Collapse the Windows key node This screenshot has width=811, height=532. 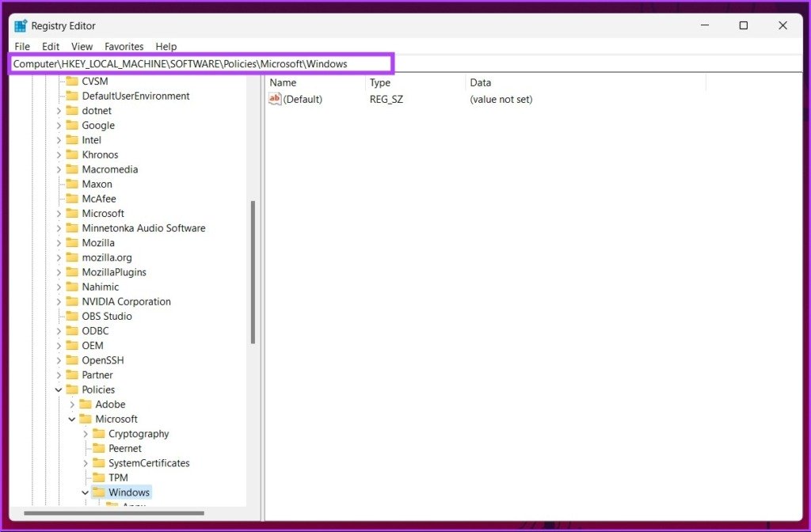tap(85, 492)
